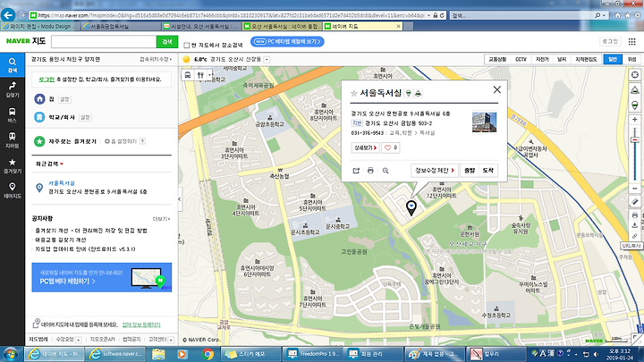
Task: Move the zoom level slider handle
Action: pyautogui.click(x=635, y=140)
